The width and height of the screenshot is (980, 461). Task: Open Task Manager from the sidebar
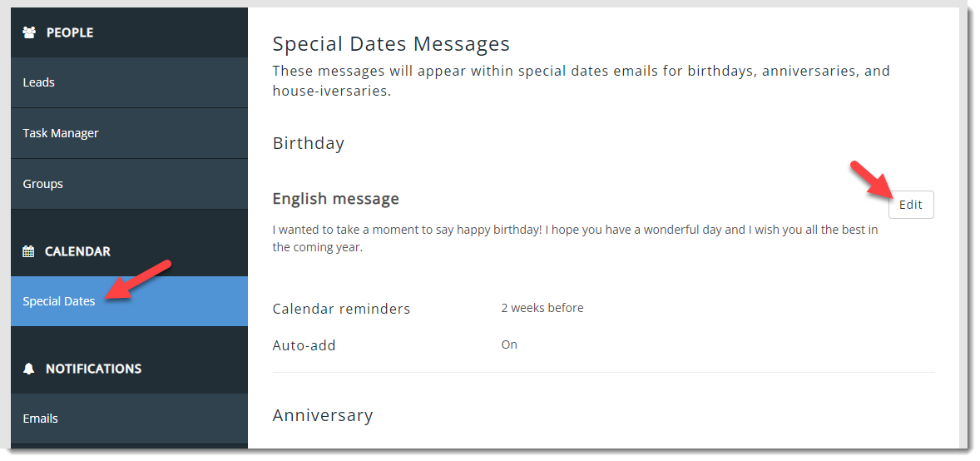pyautogui.click(x=61, y=133)
